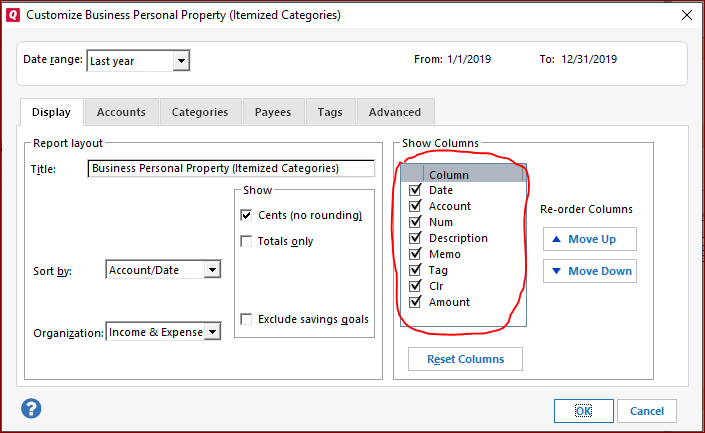Click into the report Title field
The height and width of the screenshot is (433, 705).
231,169
